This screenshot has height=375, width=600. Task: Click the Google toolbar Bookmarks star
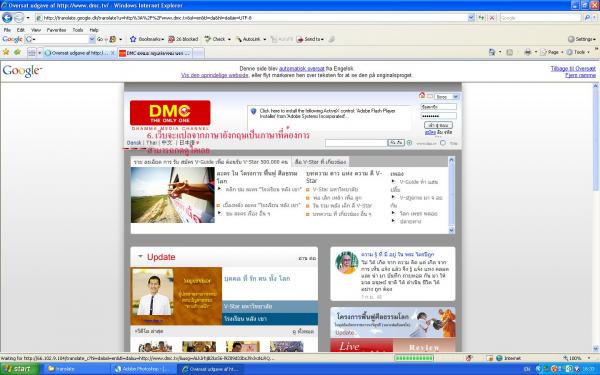pos(133,39)
